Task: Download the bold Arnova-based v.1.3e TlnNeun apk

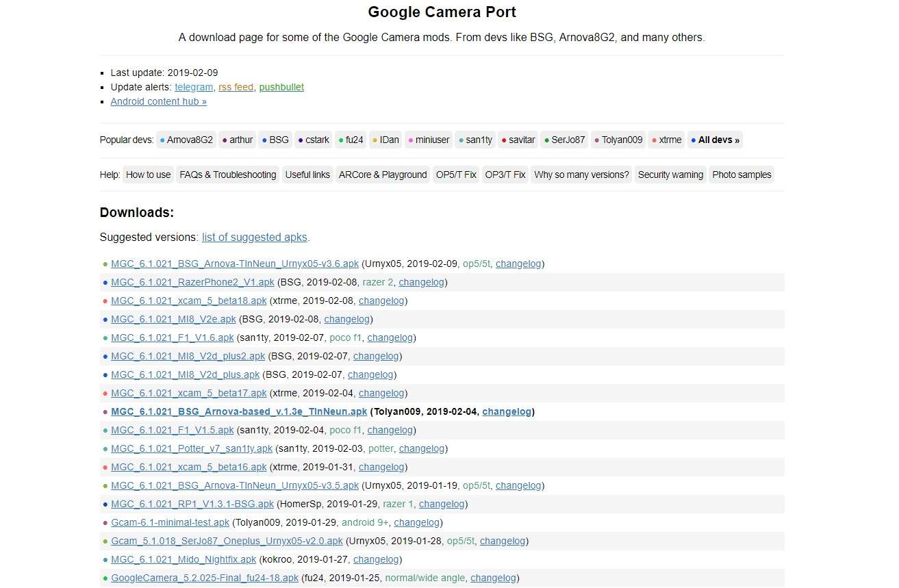Action: pos(239,411)
